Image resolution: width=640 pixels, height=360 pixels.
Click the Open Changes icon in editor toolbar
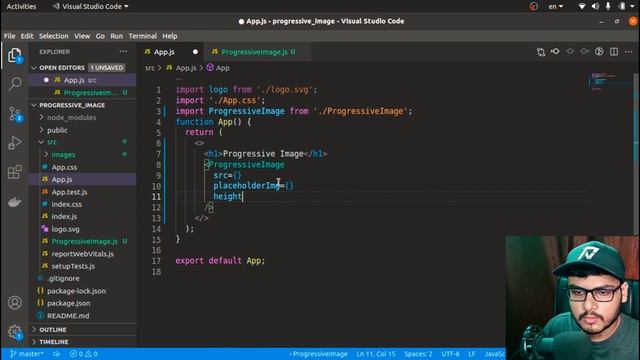[541, 52]
